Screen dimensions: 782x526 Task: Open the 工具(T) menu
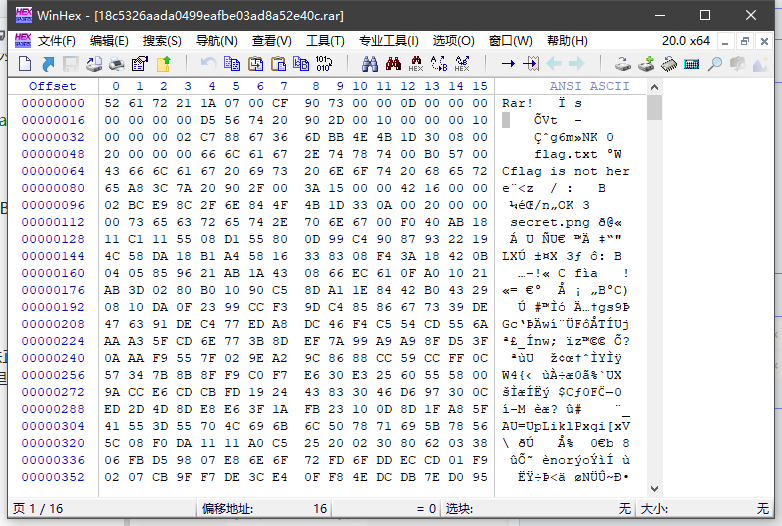point(325,41)
